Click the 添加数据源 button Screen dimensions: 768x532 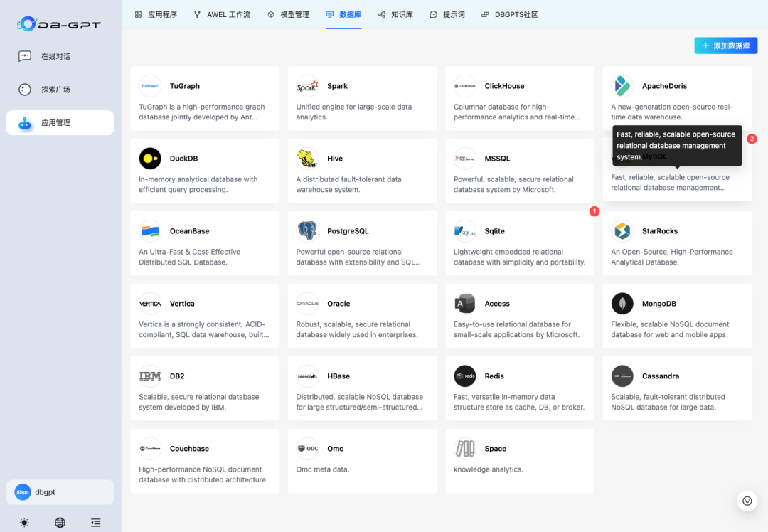point(725,45)
